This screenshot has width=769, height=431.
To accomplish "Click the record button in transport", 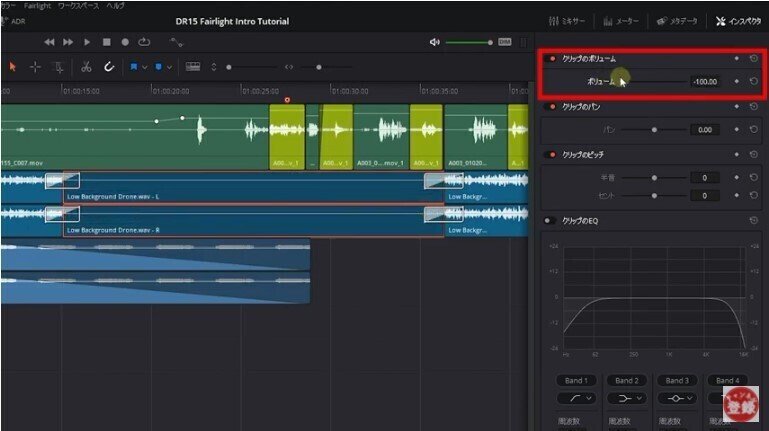I will (x=125, y=42).
